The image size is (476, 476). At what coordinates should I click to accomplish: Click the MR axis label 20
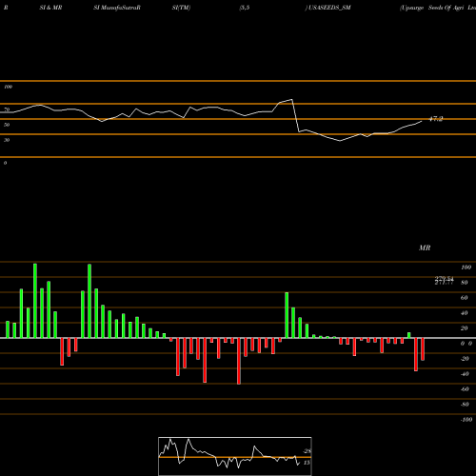[x=465, y=328]
